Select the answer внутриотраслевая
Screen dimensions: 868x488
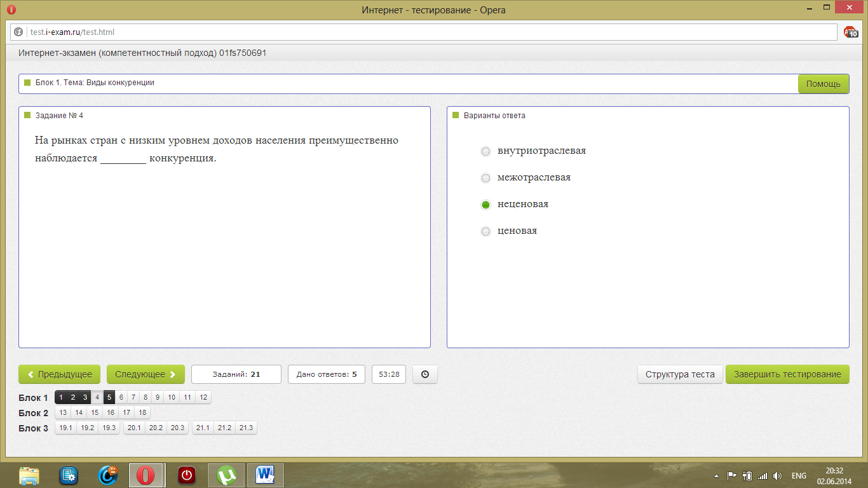click(x=486, y=151)
